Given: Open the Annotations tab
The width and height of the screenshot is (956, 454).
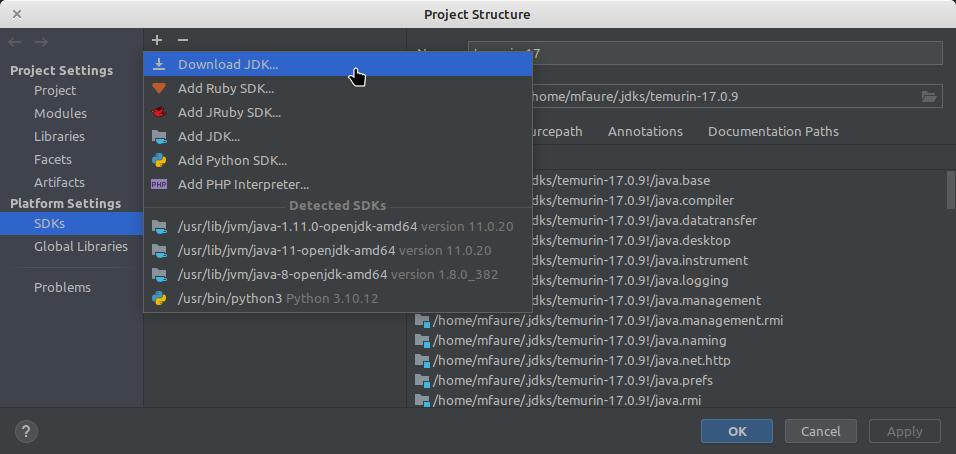Looking at the screenshot, I should point(645,131).
